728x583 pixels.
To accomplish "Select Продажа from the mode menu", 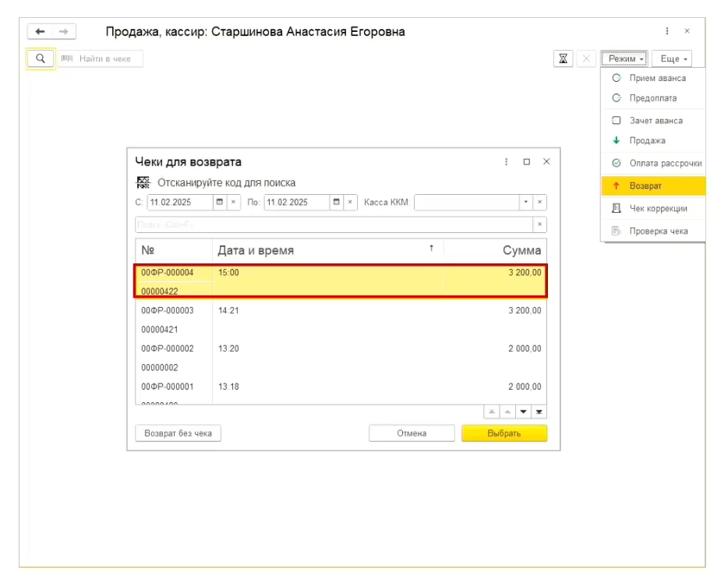I will tap(647, 141).
